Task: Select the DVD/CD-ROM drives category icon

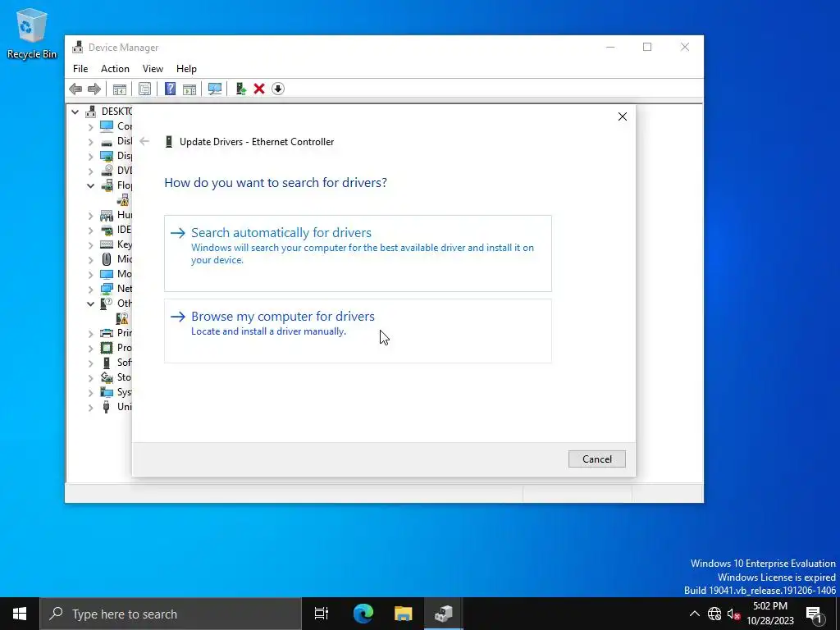Action: [x=107, y=171]
